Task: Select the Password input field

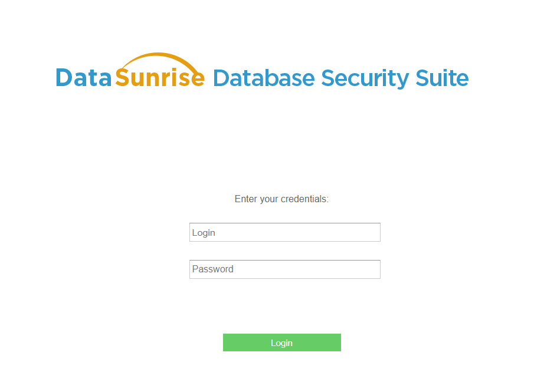Action: [x=284, y=269]
